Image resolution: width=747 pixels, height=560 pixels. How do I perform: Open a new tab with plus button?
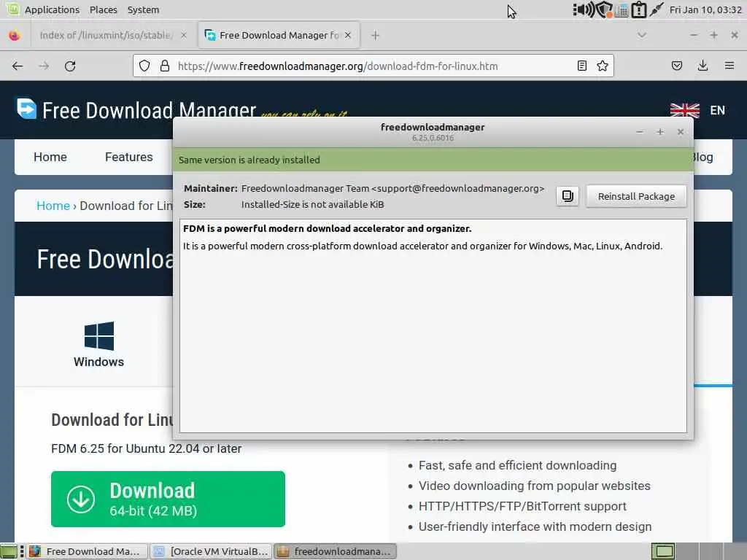pyautogui.click(x=376, y=35)
